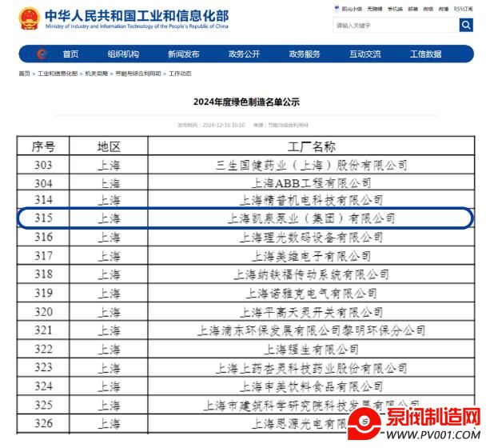Screen dimensions: 494x448
Task: Click serial number 320
Action: coord(43,312)
